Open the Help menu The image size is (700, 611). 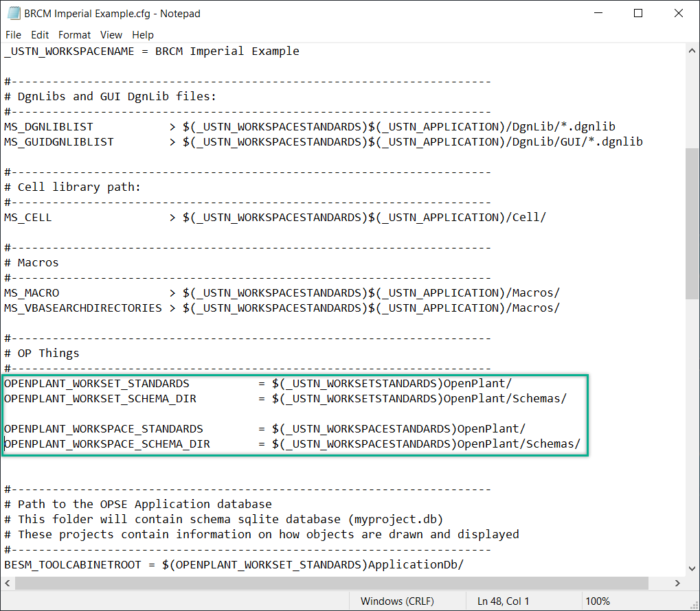(x=142, y=35)
